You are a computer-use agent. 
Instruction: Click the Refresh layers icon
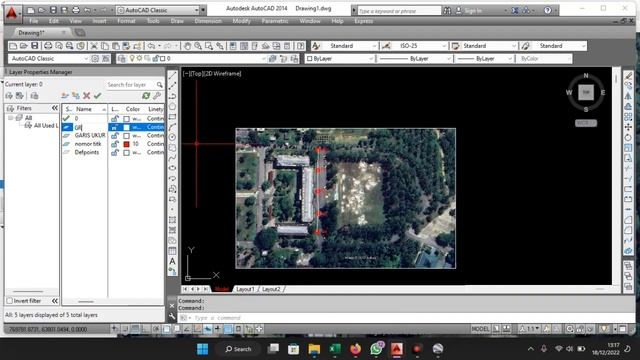tap(146, 96)
